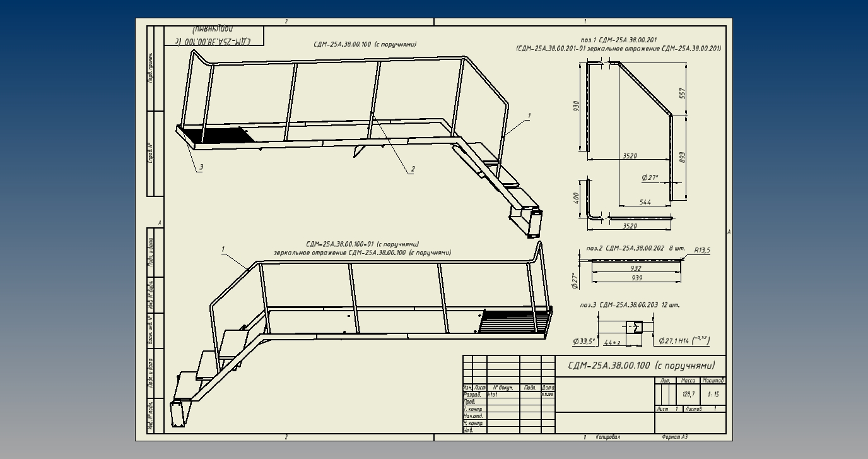The image size is (868, 459).
Task: Click the radius callout R13,5
Action: (x=702, y=250)
